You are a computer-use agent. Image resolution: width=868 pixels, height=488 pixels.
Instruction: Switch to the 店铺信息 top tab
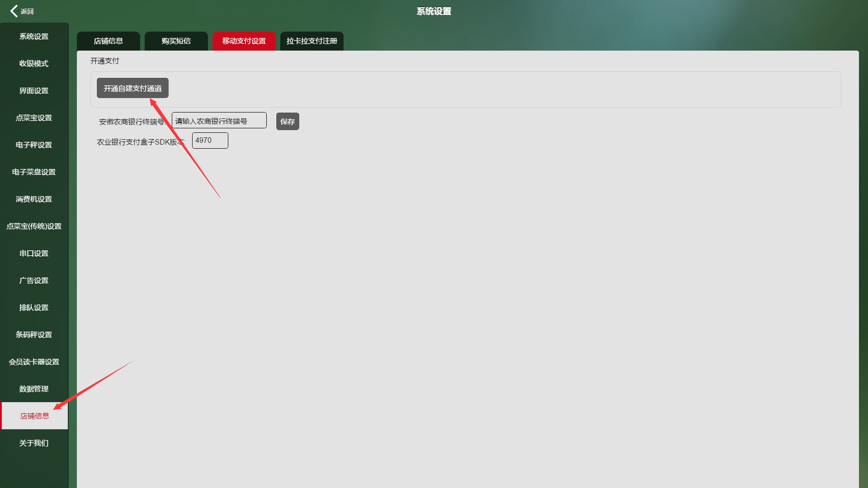(108, 41)
